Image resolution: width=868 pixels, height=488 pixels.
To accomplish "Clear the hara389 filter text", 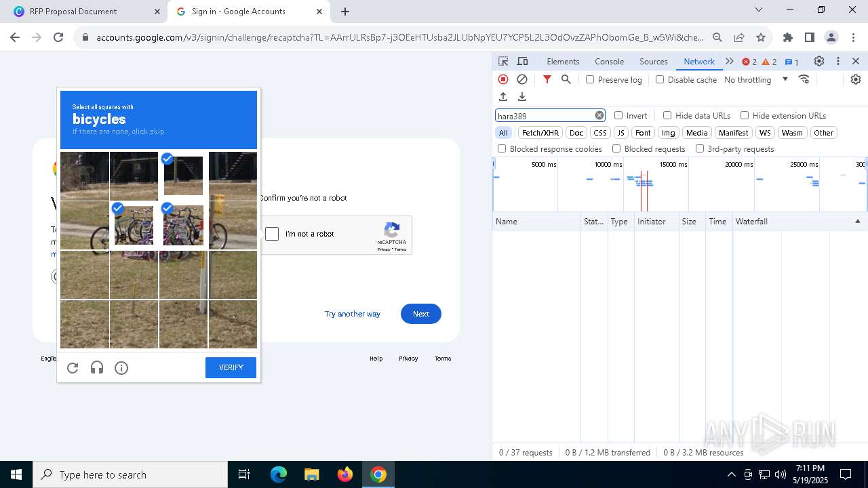I will click(x=599, y=115).
